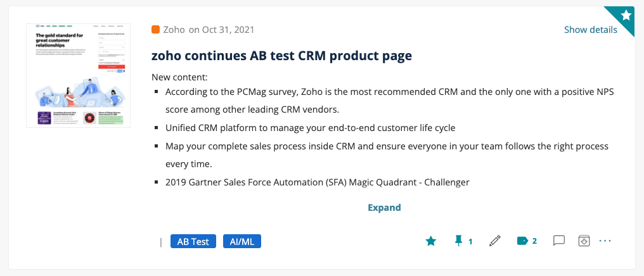The width and height of the screenshot is (644, 276).
Task: Click the teal tag label icon
Action: click(x=522, y=241)
